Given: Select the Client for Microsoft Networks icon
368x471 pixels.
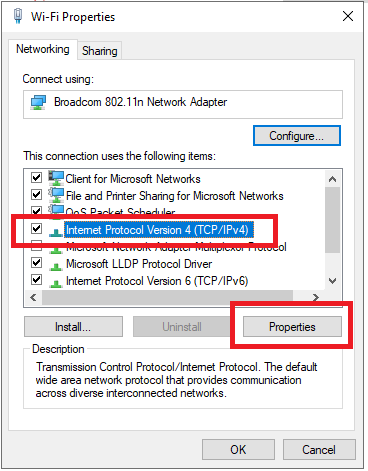Looking at the screenshot, I should 56,178.
